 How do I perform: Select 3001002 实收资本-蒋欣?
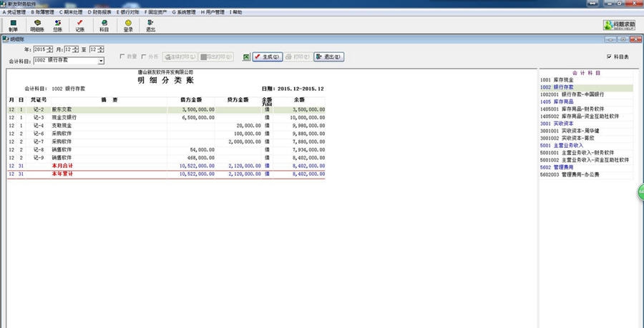(x=586, y=138)
